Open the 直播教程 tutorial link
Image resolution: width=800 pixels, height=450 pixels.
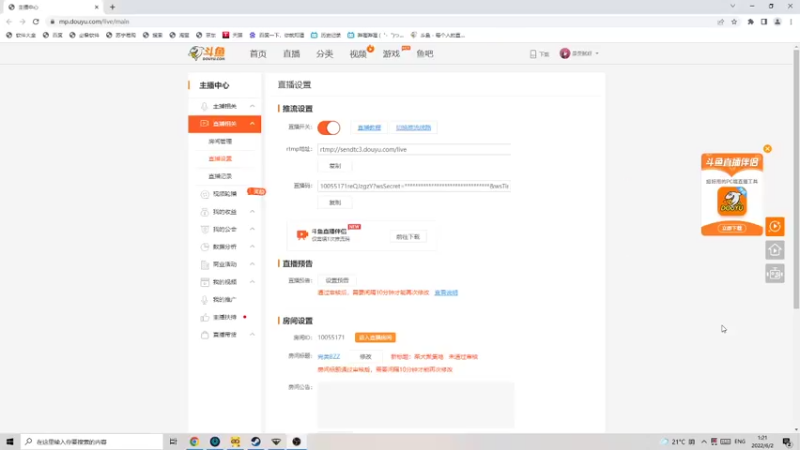[369, 128]
